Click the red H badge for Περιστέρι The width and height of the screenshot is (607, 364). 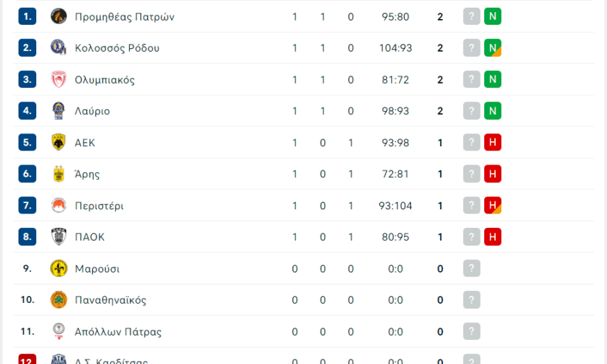[x=493, y=206]
